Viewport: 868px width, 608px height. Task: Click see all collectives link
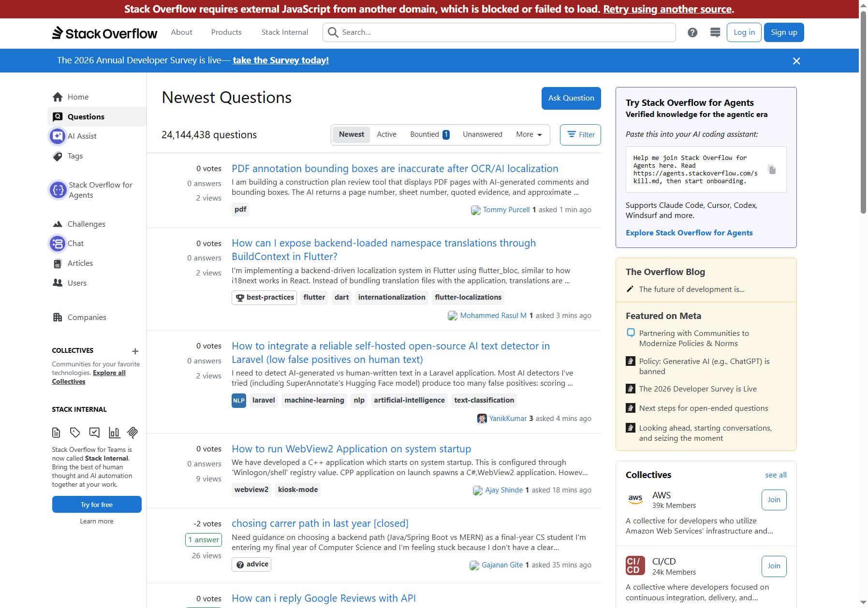[776, 475]
